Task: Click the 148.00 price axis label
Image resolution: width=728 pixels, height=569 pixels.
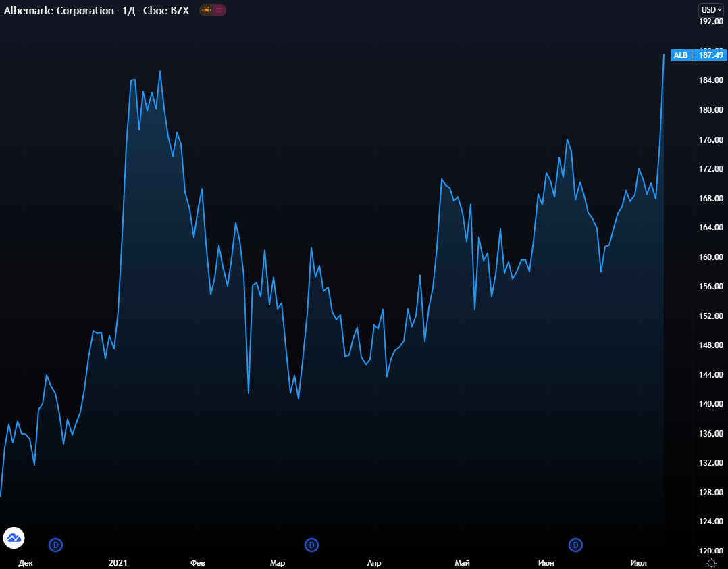Action: (x=711, y=345)
